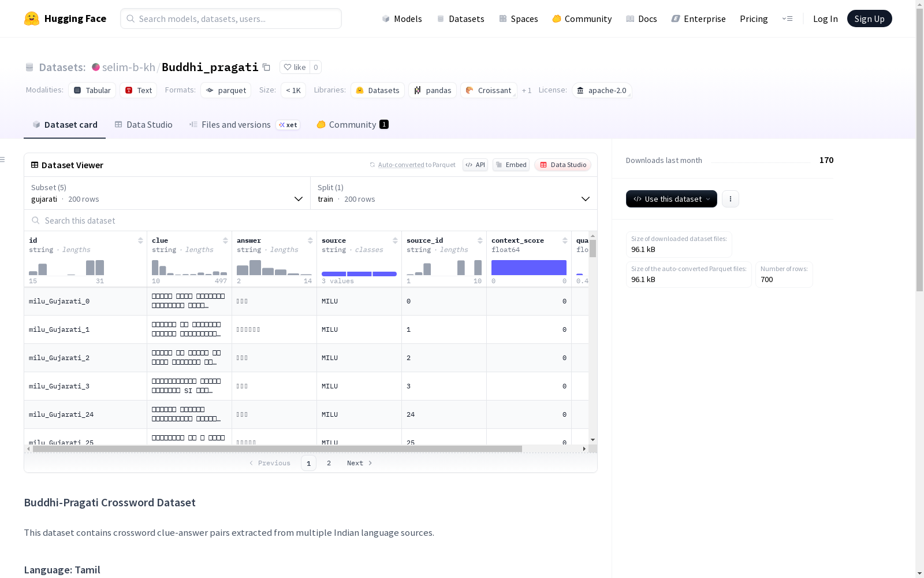Screen dimensions: 924x578
Task: Select the milu_Gujarati_0 id cell
Action: click(x=85, y=301)
